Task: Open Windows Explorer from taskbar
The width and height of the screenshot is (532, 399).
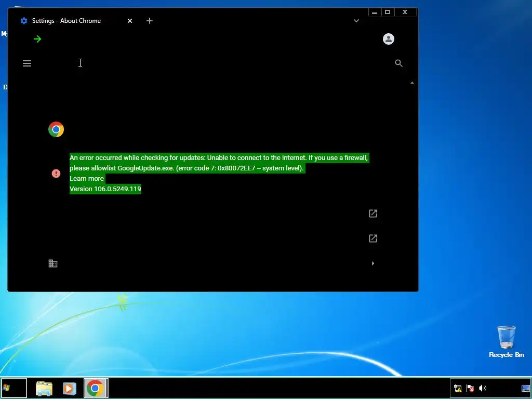Action: 44,389
